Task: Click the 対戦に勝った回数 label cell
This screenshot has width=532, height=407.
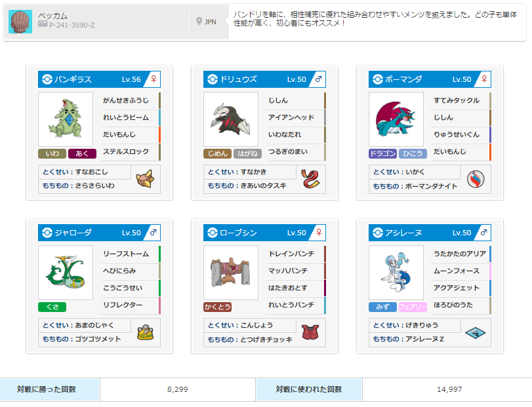Action: pyautogui.click(x=50, y=389)
